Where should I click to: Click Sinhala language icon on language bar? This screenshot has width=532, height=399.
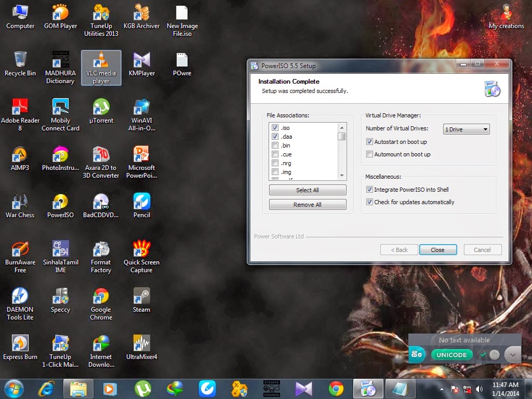(x=417, y=354)
